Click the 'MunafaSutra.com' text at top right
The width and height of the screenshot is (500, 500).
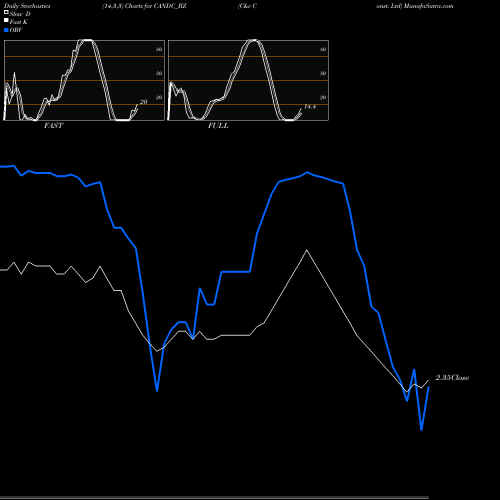tap(428, 6)
